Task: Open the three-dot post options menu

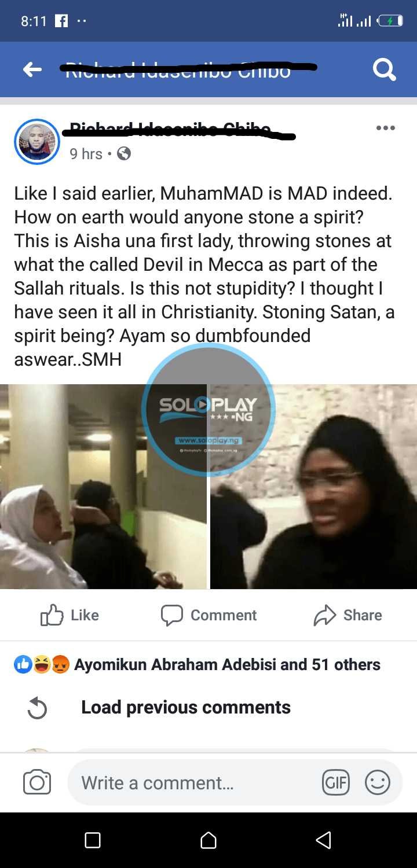Action: coord(385,128)
